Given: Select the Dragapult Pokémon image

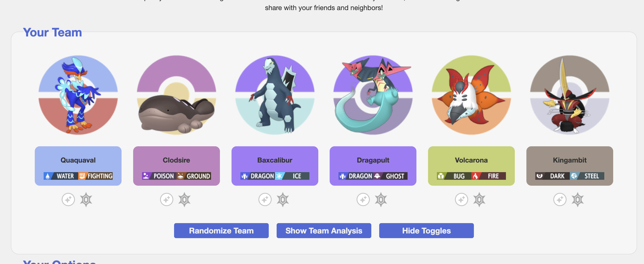Looking at the screenshot, I should (x=373, y=95).
